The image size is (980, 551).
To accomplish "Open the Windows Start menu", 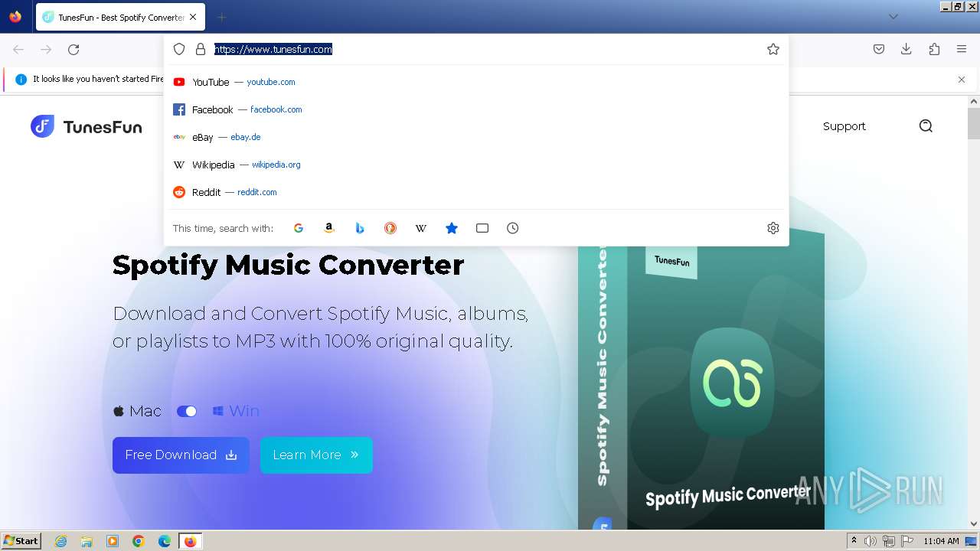I will pos(21,541).
